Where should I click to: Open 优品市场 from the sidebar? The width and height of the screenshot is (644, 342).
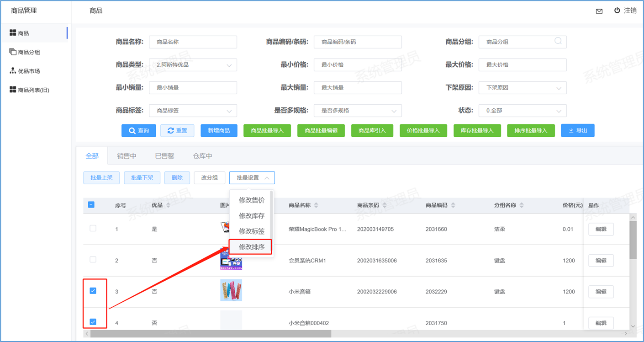click(29, 71)
